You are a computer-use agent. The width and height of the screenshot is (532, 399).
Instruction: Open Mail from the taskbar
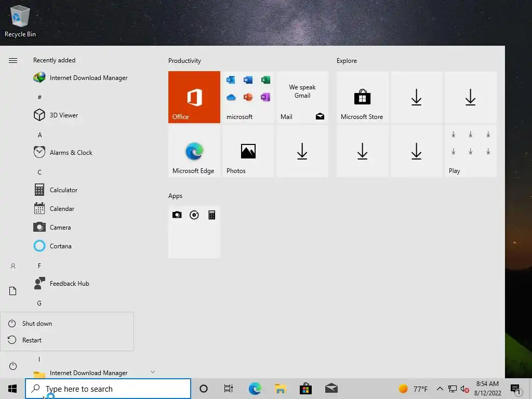tap(331, 389)
